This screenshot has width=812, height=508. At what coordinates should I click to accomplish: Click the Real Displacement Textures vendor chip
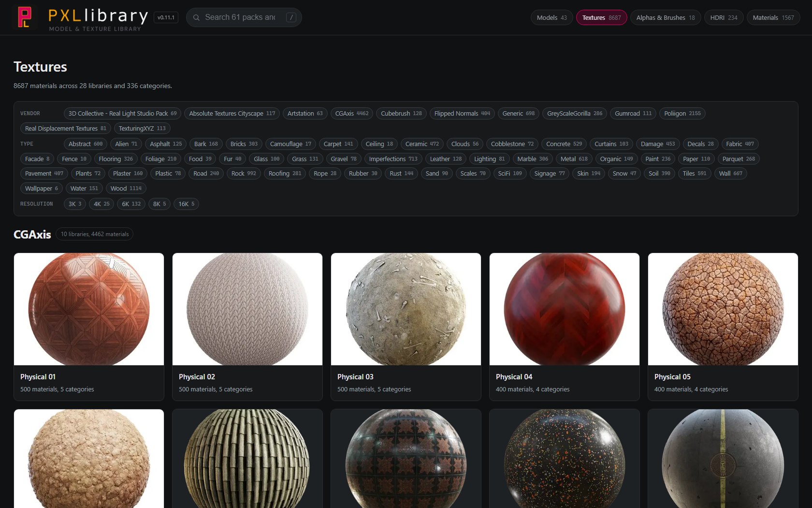pos(66,129)
